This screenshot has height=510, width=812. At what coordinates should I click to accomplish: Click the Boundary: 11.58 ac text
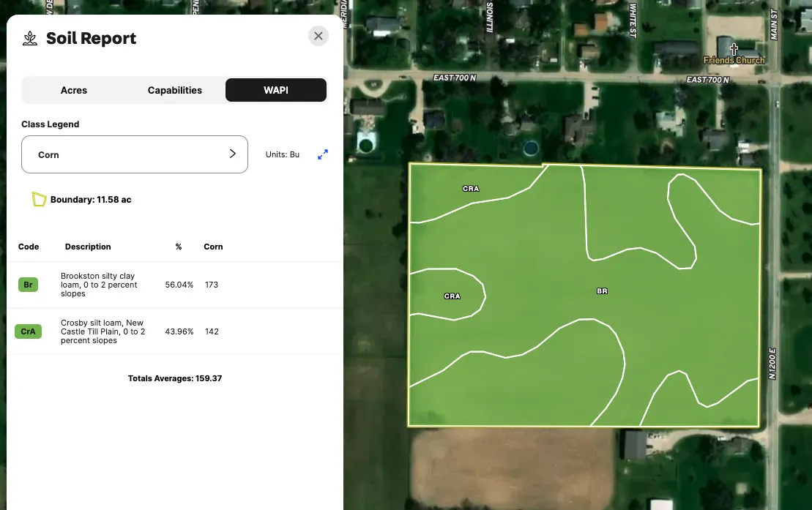[91, 199]
